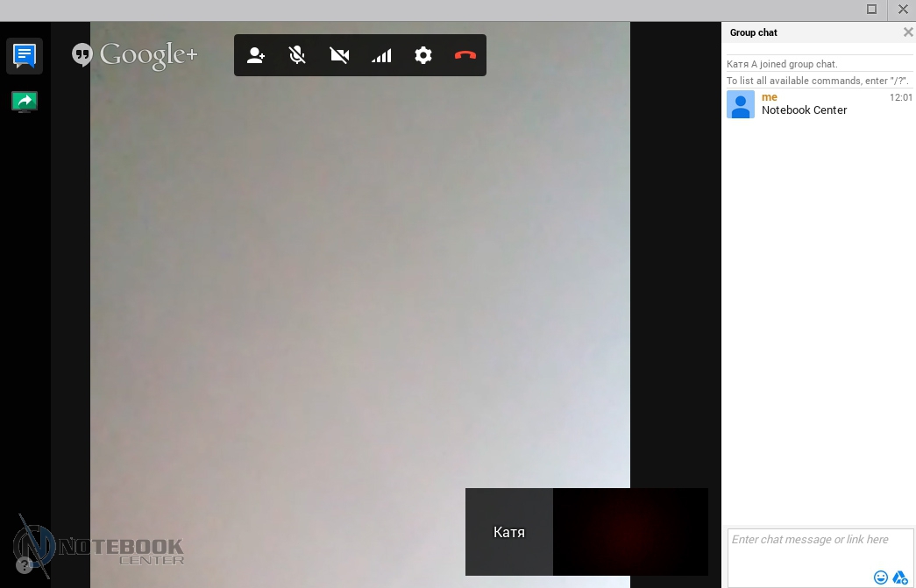
Task: Mute the microphone
Action: click(x=297, y=56)
